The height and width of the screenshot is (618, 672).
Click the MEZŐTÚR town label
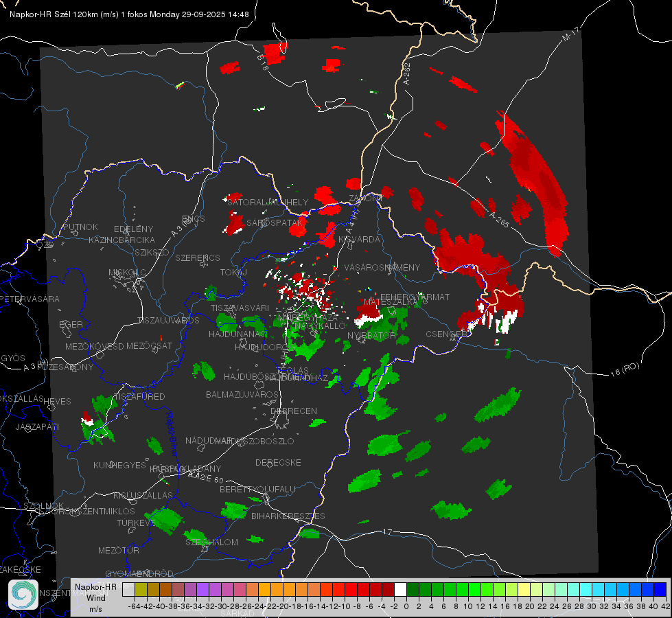tap(119, 550)
